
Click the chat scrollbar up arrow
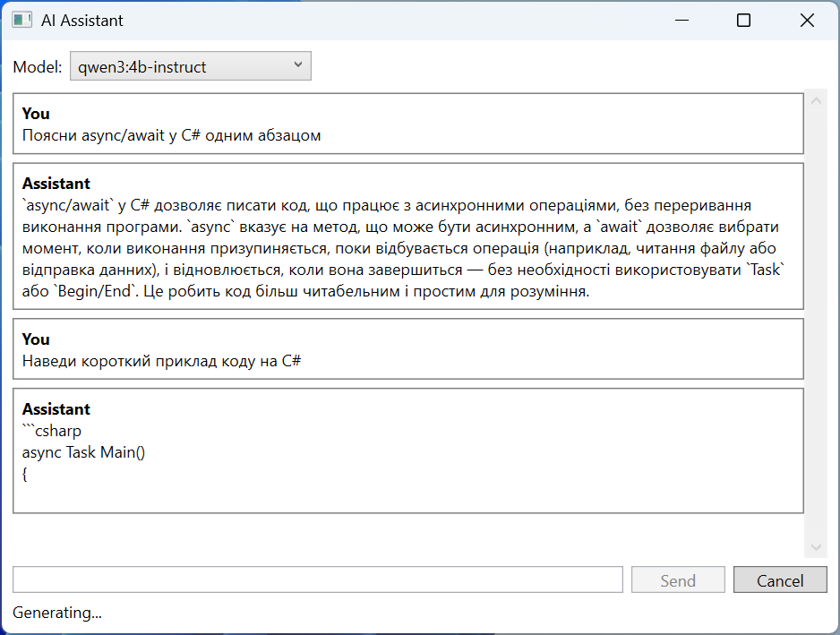coord(816,100)
